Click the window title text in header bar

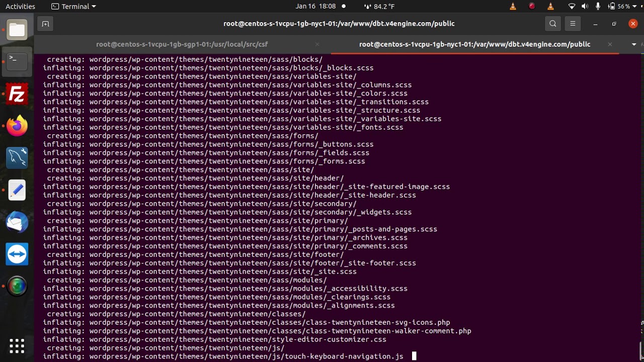point(339,24)
